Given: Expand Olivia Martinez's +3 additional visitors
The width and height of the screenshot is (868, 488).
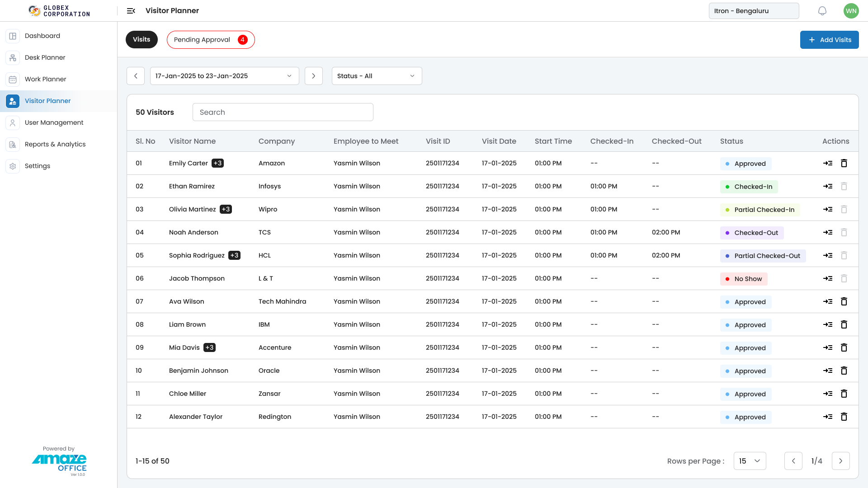Looking at the screenshot, I should click(226, 209).
